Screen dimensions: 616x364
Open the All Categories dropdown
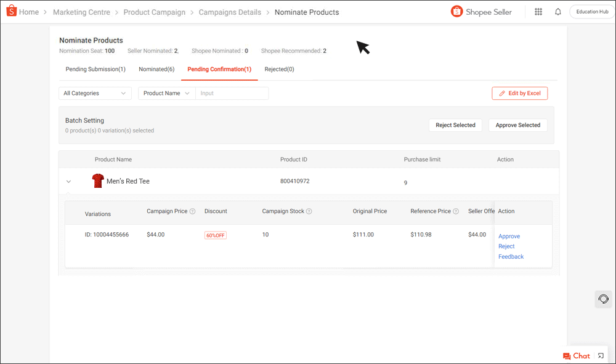(x=95, y=93)
